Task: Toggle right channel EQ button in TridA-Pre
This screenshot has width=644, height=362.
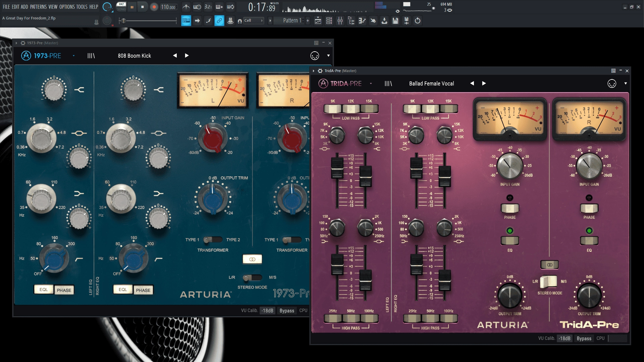Action: coord(589,240)
